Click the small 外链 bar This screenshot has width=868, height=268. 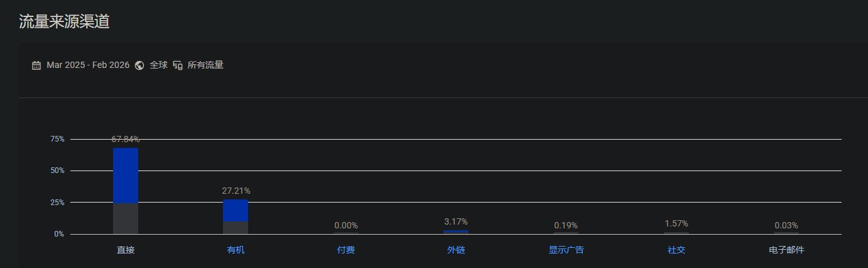click(x=456, y=232)
